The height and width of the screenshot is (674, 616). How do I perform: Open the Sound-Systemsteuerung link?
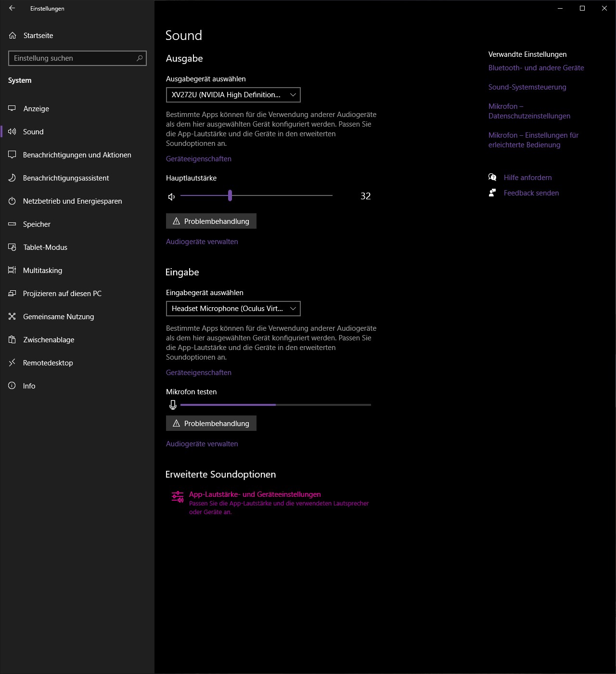coord(527,87)
